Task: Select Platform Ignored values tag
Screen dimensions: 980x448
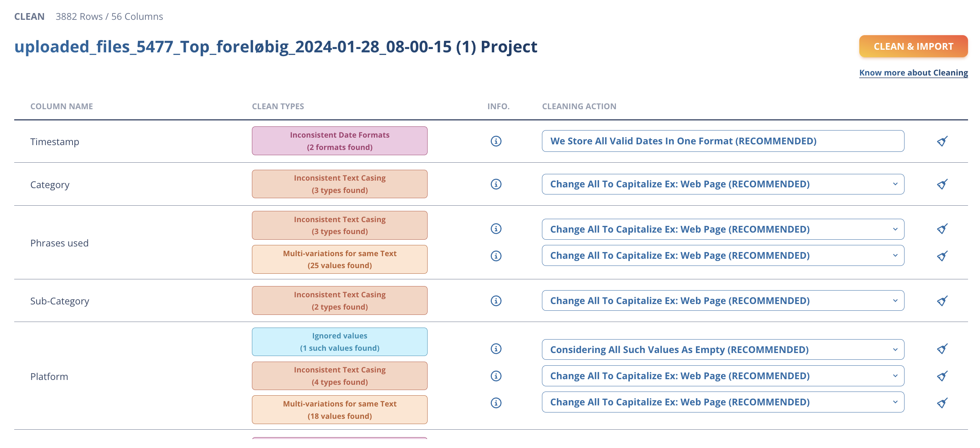Action: pyautogui.click(x=339, y=342)
